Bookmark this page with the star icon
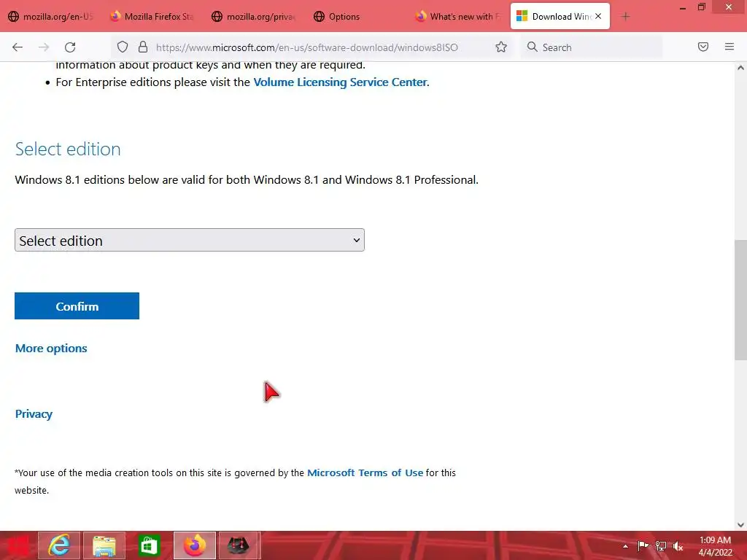The height and width of the screenshot is (560, 747). click(x=500, y=47)
